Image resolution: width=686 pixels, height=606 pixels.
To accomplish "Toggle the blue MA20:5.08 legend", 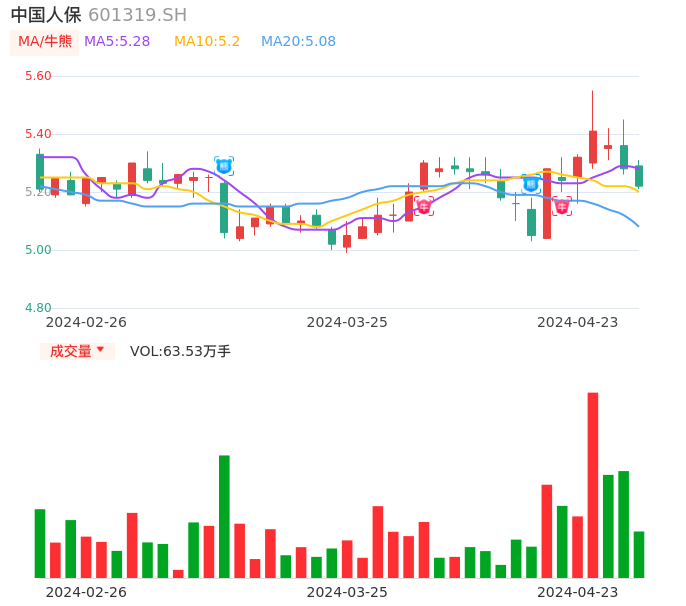I will pyautogui.click(x=298, y=42).
